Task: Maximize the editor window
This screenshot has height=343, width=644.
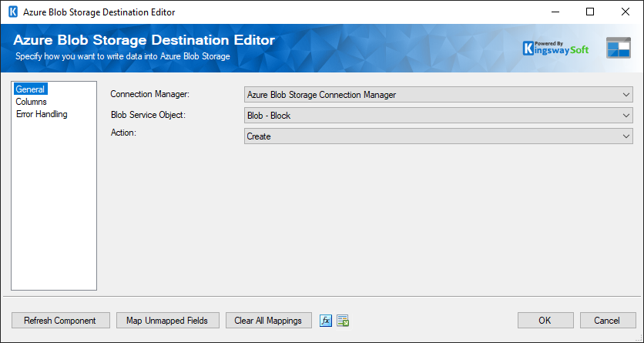Action: [x=590, y=12]
